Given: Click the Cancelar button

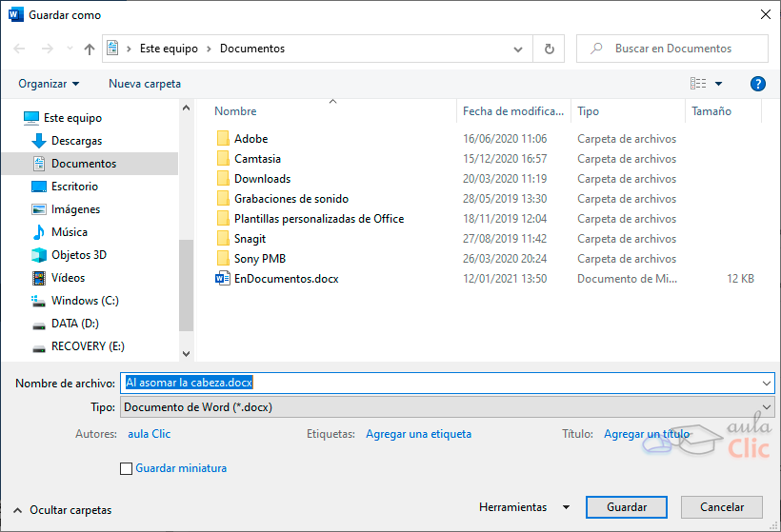Looking at the screenshot, I should (x=722, y=507).
